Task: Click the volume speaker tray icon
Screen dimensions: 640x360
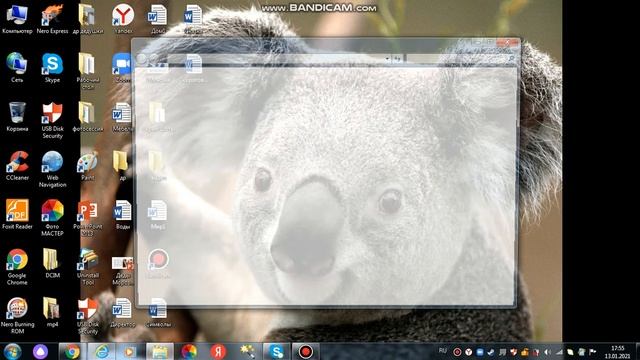Action: [x=547, y=352]
